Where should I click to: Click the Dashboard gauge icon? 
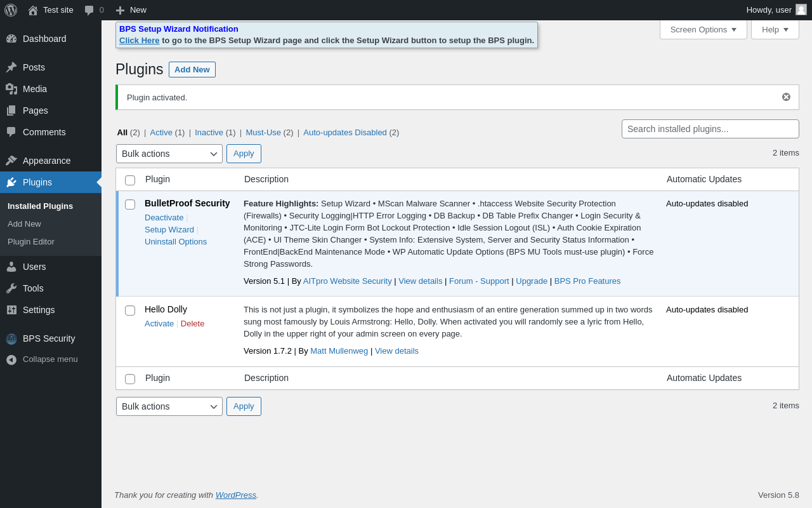pos(11,39)
